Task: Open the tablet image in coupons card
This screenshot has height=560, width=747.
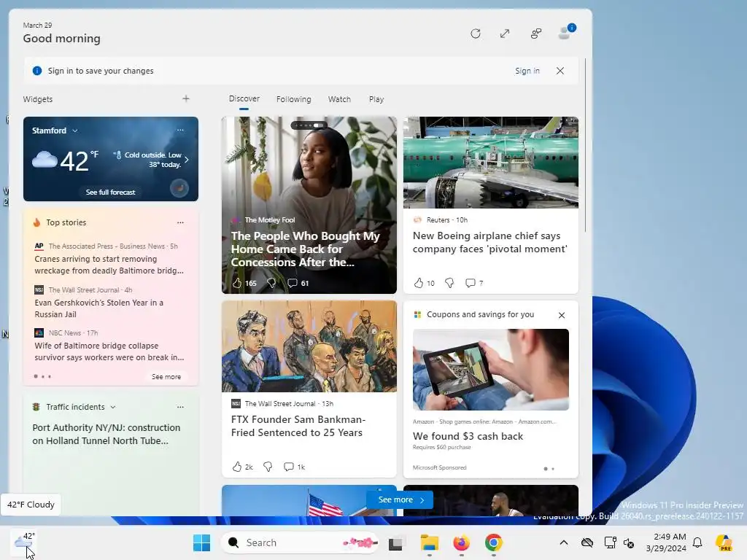Action: coord(491,370)
